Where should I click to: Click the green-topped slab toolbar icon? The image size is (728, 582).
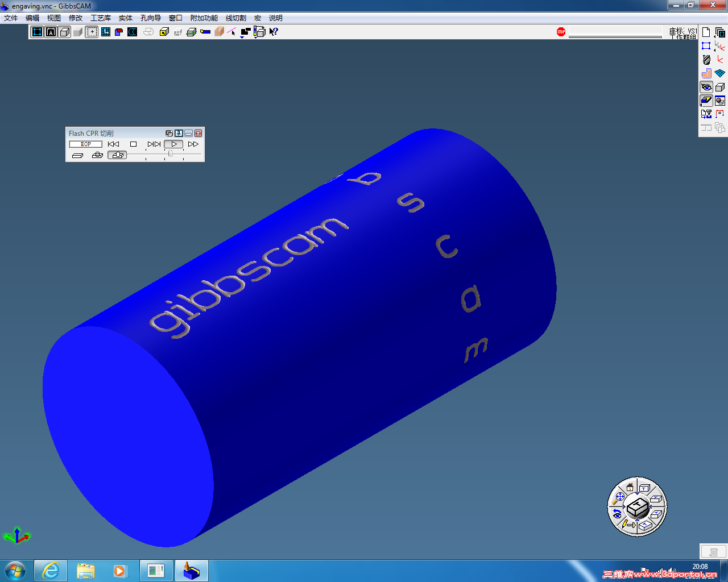tap(192, 32)
